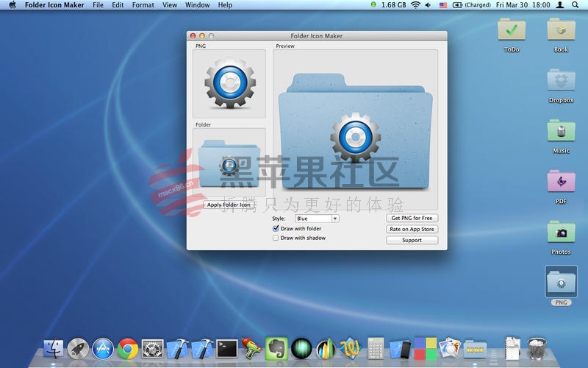This screenshot has height=368, width=588.
Task: Open Terminal from the Dock
Action: [x=227, y=348]
